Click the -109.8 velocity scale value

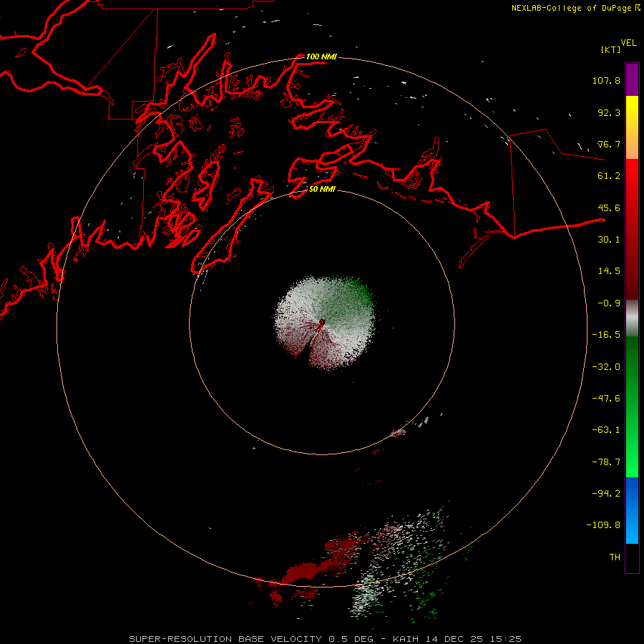[x=603, y=525]
